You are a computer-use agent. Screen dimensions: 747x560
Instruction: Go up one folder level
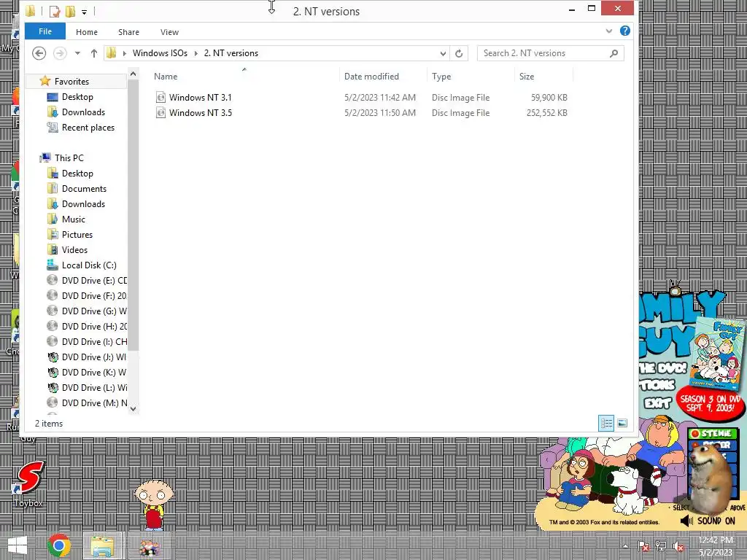pyautogui.click(x=94, y=53)
